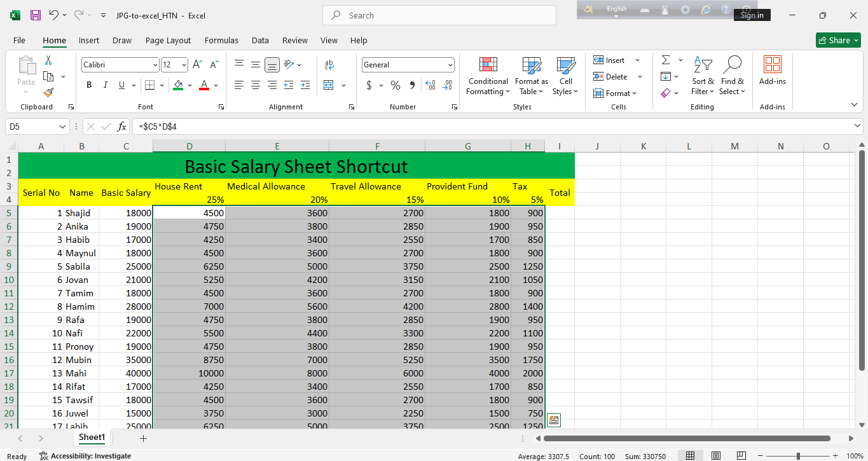
Task: Click the Sign in button
Action: 752,15
